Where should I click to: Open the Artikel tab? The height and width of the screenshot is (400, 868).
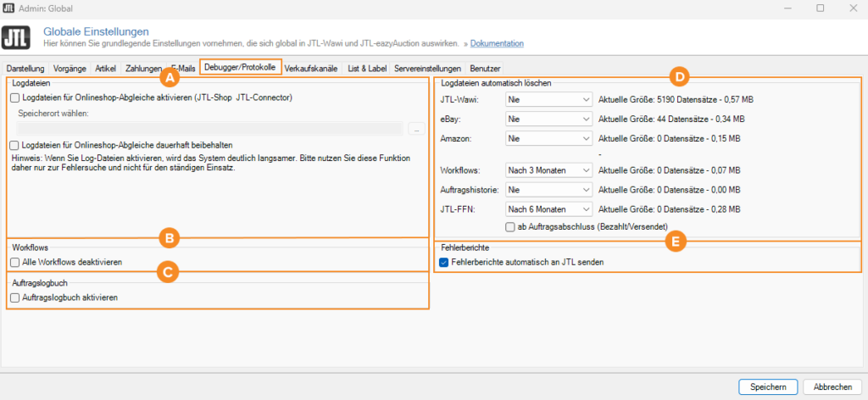pos(105,69)
